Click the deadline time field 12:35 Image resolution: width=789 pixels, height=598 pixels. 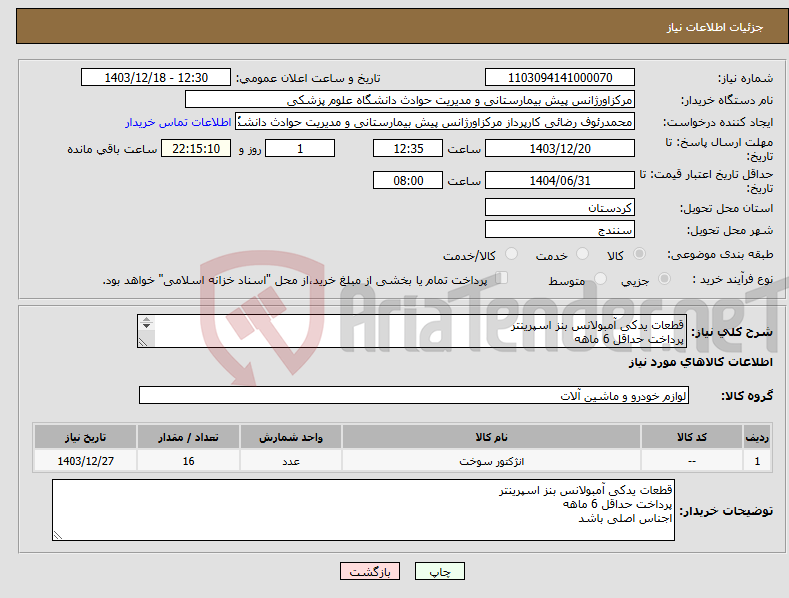(x=408, y=148)
